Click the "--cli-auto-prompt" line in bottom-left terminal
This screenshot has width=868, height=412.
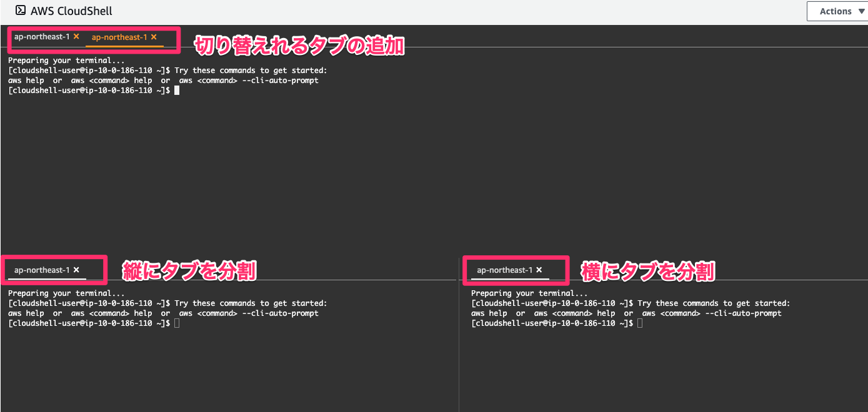pos(163,313)
